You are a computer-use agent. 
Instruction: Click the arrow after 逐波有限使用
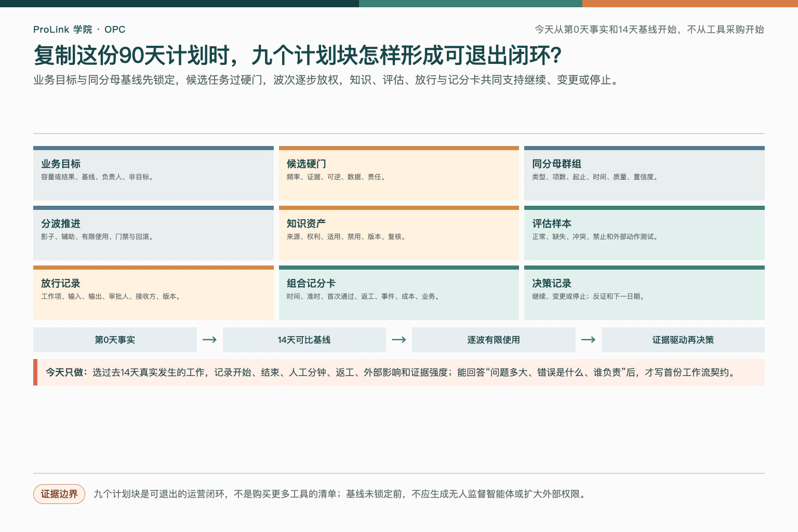click(588, 340)
